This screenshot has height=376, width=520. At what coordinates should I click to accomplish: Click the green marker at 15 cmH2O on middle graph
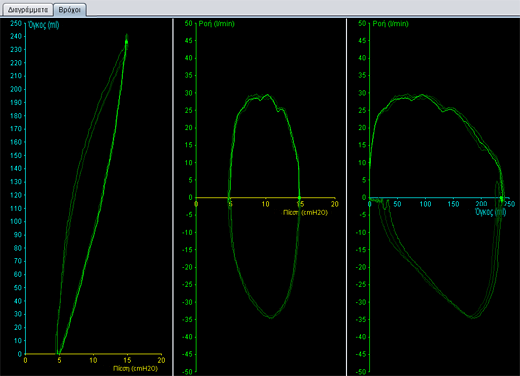tap(299, 198)
